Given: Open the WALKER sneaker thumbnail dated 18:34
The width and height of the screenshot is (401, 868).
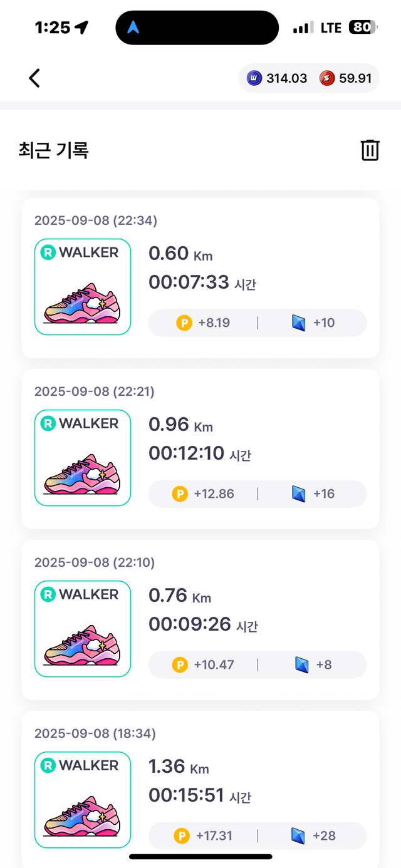Looking at the screenshot, I should pyautogui.click(x=83, y=800).
